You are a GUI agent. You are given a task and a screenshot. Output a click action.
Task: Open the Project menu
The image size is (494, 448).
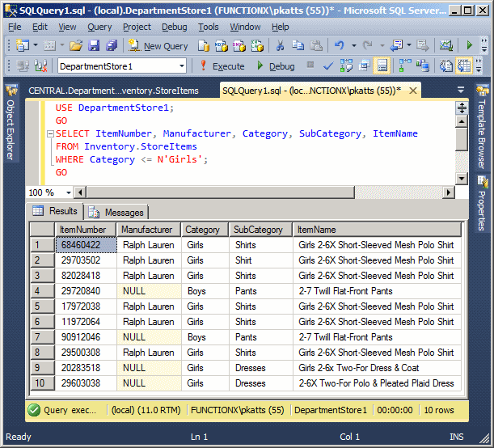[137, 27]
